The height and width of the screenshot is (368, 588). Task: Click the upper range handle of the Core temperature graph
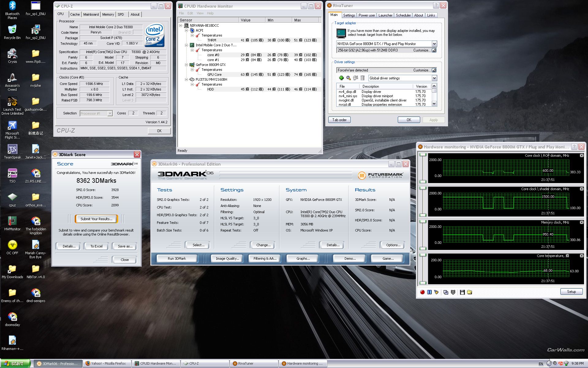pos(423,255)
